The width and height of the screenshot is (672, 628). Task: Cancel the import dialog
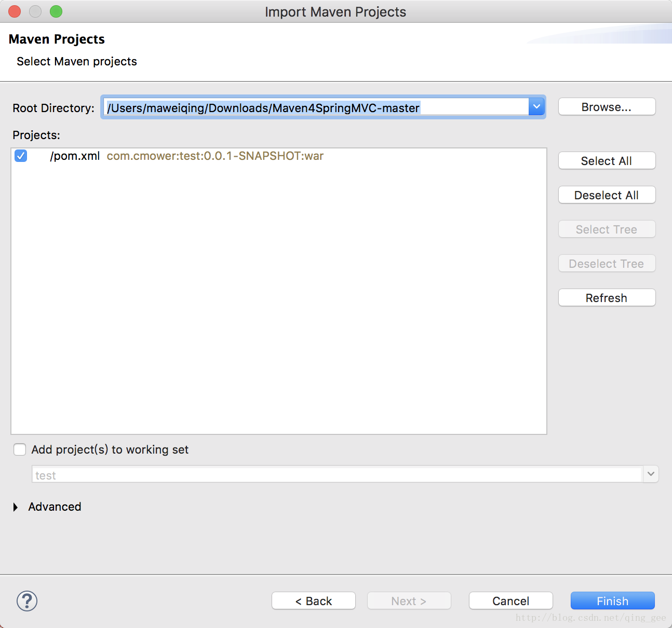pos(511,601)
